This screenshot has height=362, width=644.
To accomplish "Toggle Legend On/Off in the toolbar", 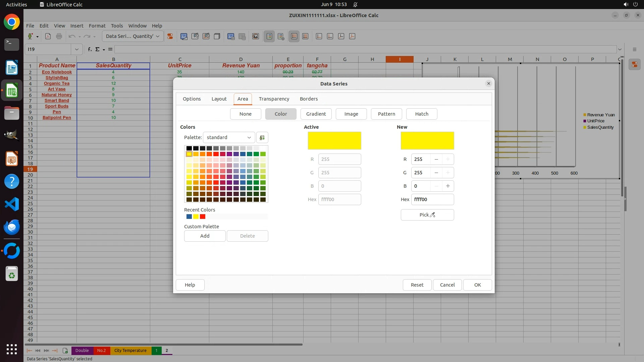I will tap(269, 36).
